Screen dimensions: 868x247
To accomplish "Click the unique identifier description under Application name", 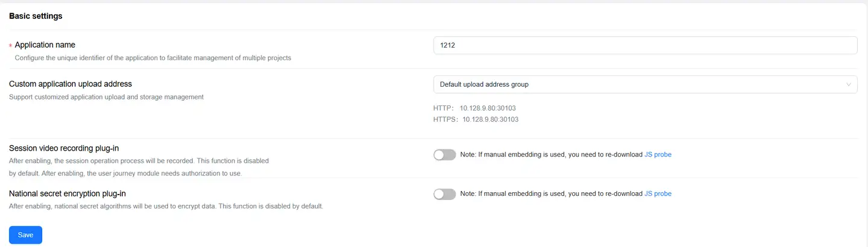I will coord(153,58).
